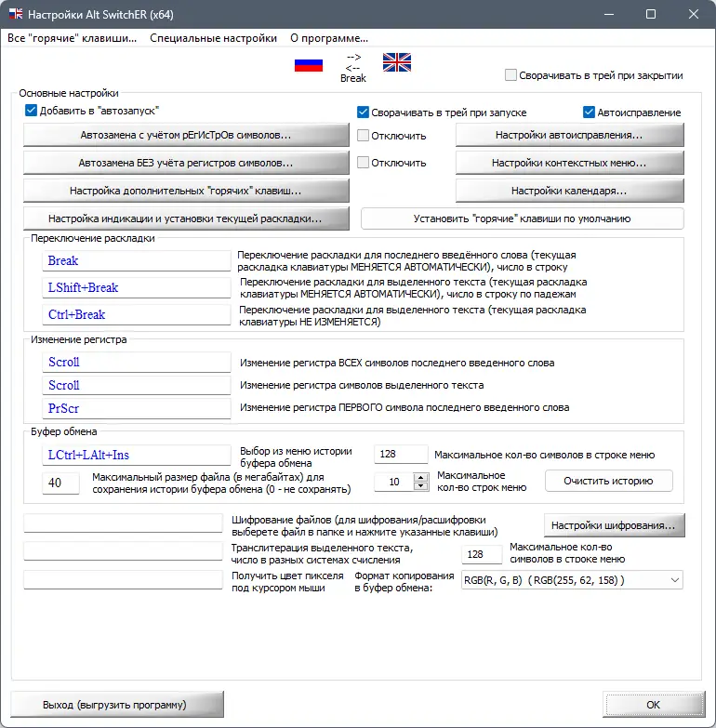Check 'Отключить' next to case-sensitive autoreplace
The height and width of the screenshot is (728, 716).
coord(363,135)
